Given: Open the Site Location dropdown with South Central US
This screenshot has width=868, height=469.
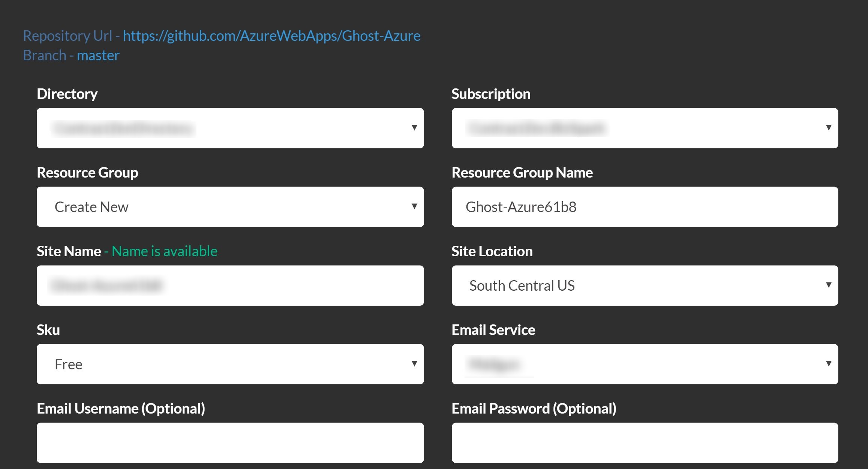Looking at the screenshot, I should point(645,285).
